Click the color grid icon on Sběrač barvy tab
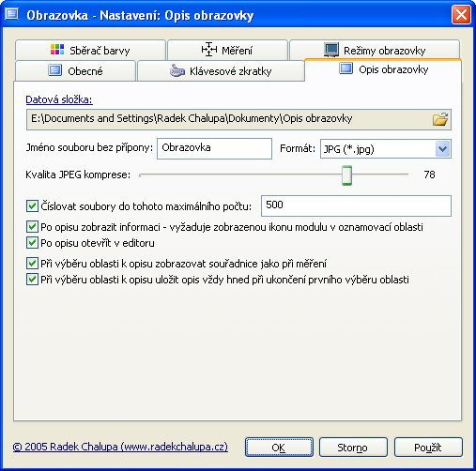 (57, 50)
